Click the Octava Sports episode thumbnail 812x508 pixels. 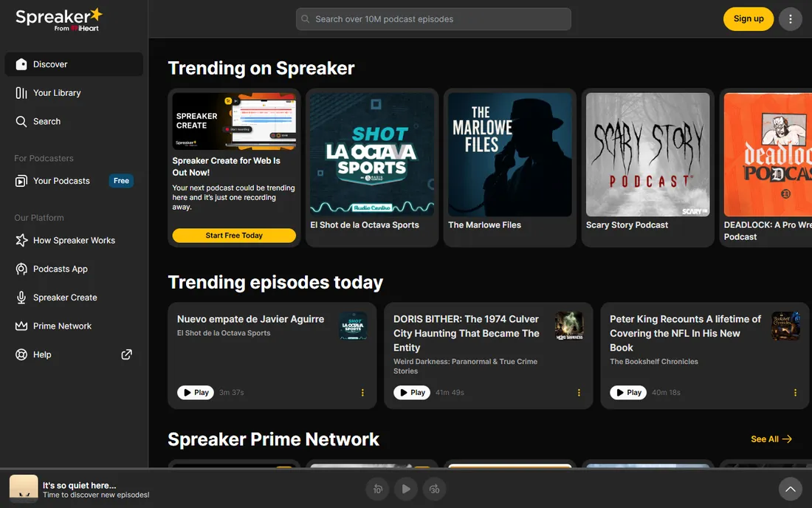click(353, 326)
